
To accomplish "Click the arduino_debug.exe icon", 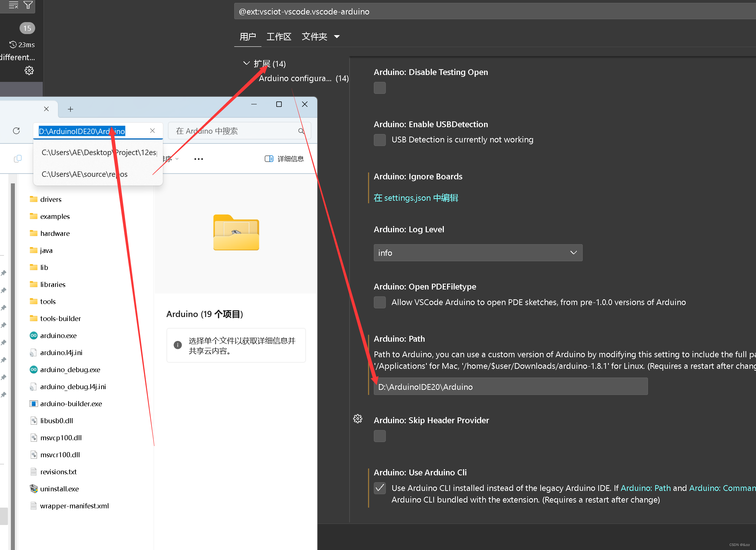I will [x=33, y=370].
